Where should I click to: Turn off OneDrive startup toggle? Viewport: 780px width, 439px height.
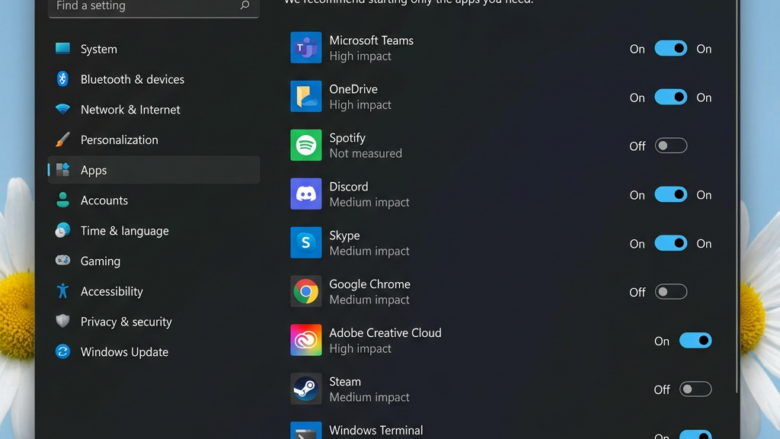[671, 97]
